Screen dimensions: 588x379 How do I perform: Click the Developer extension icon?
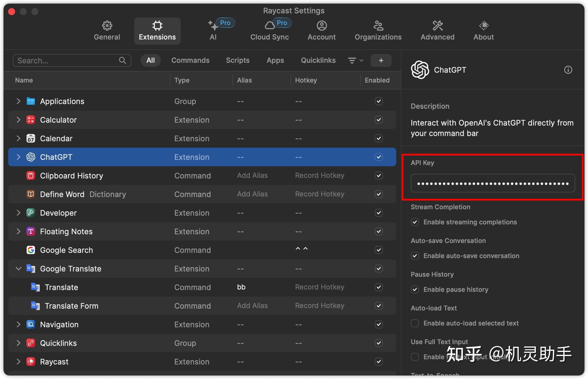click(31, 213)
